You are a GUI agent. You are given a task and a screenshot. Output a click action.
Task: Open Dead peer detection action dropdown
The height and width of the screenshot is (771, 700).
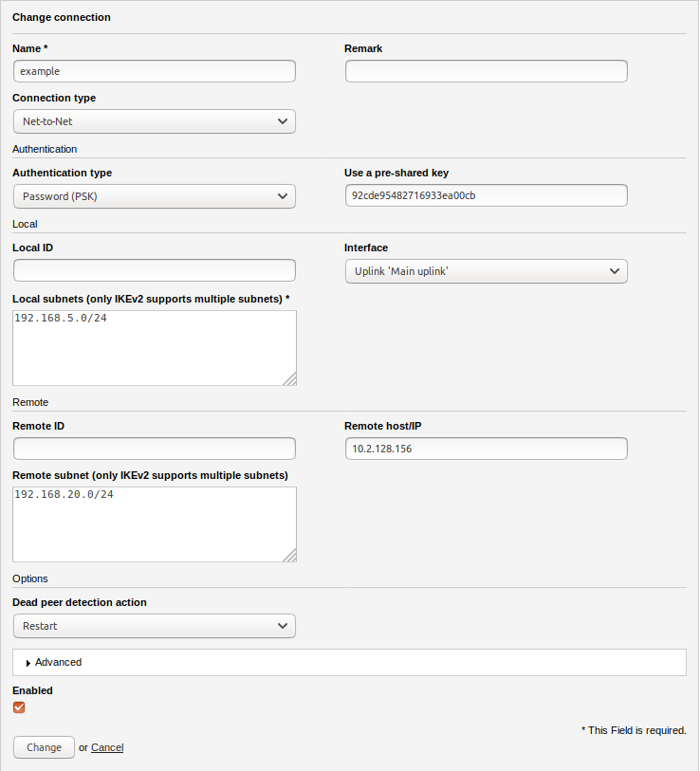coord(154,626)
